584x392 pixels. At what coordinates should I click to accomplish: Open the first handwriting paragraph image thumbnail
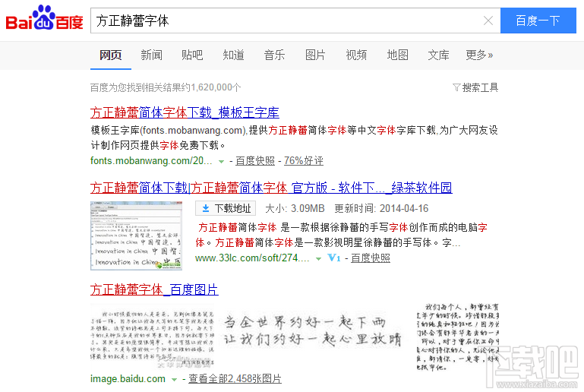tap(153, 337)
